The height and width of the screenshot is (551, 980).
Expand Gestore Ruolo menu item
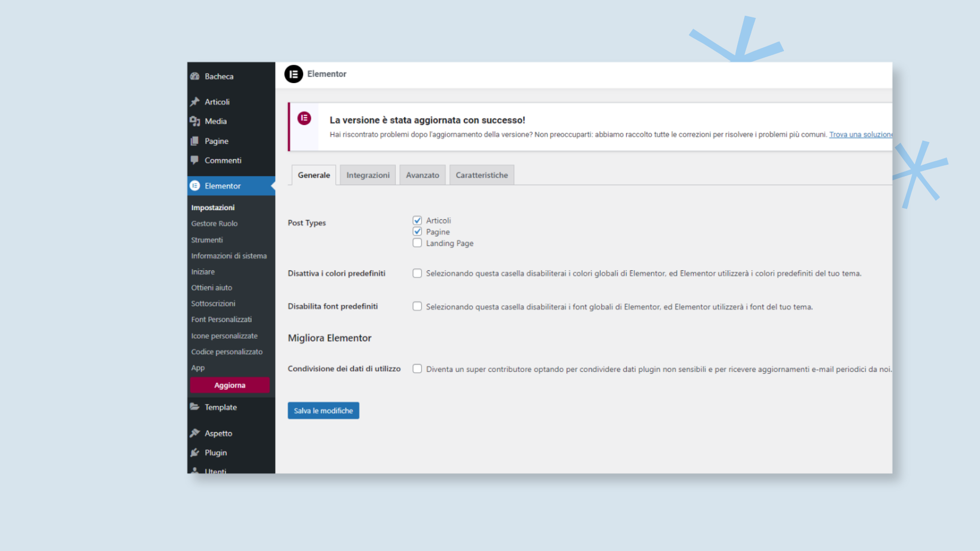pos(214,222)
